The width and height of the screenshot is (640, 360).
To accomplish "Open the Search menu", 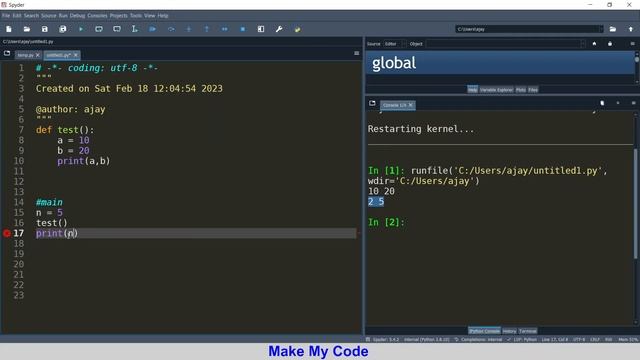I will click(x=31, y=16).
